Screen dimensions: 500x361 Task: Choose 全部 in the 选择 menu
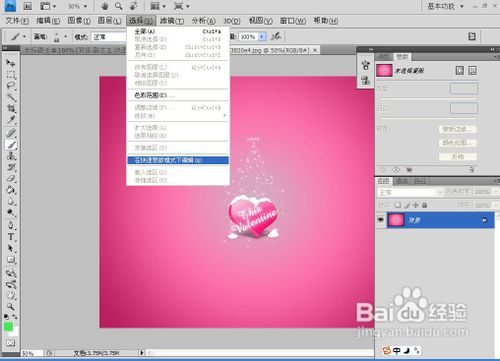tap(178, 31)
